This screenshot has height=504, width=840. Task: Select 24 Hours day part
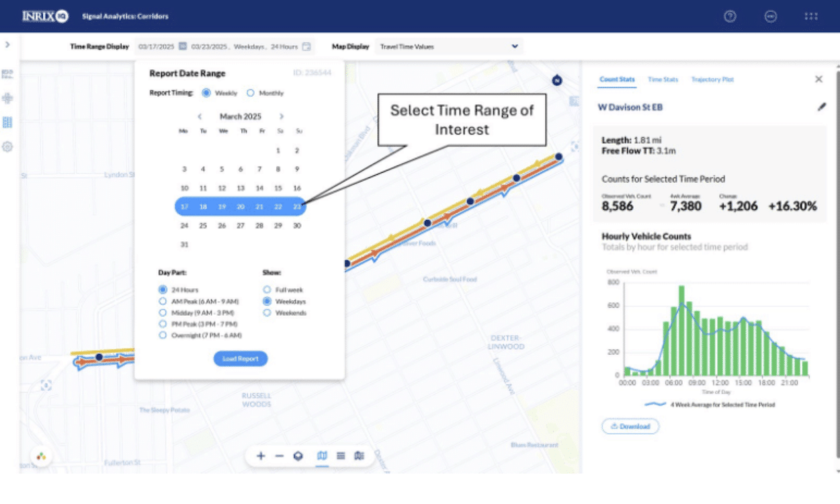click(163, 290)
